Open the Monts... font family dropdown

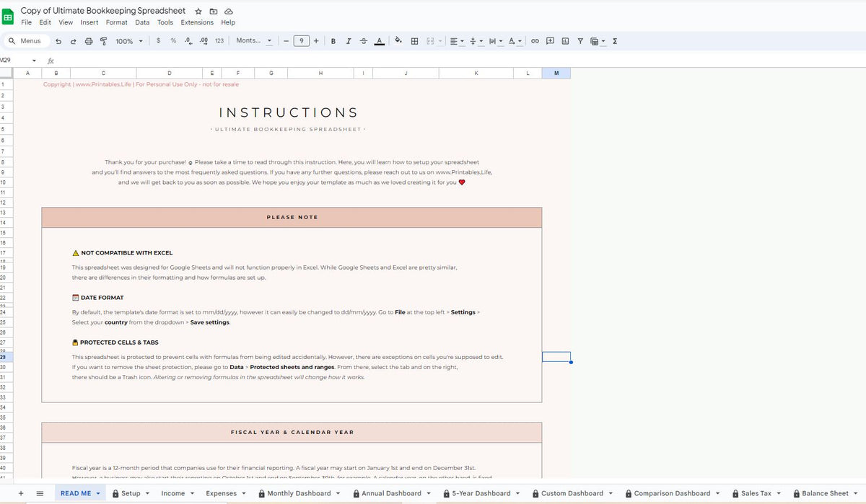click(x=254, y=40)
